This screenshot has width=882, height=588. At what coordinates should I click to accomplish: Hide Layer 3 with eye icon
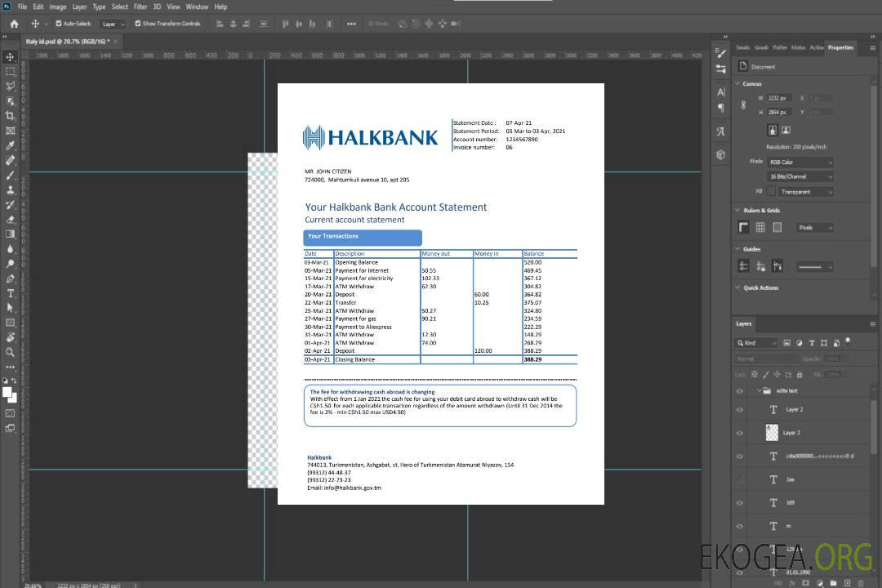pyautogui.click(x=740, y=434)
